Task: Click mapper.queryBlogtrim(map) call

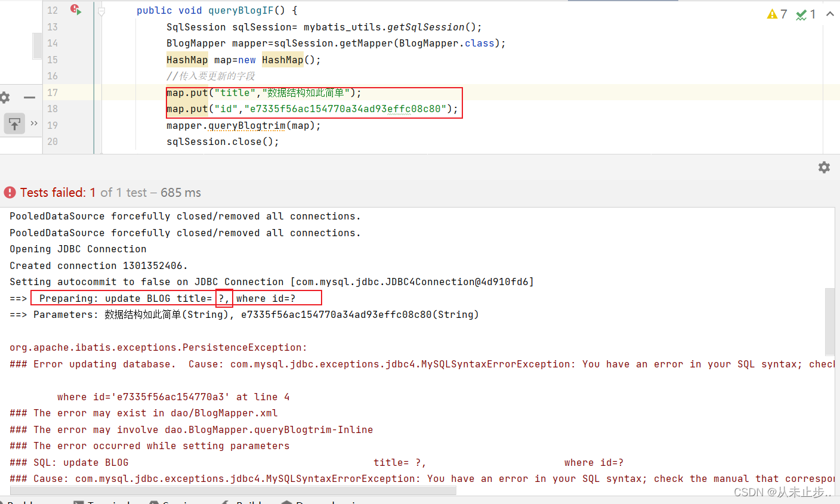Action: pos(243,125)
